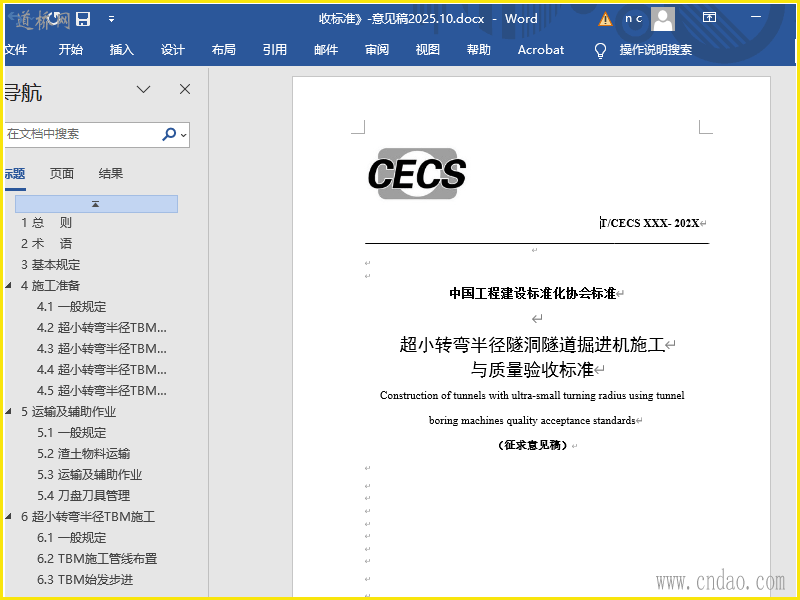Switch to the 邮件 ribbon tab

[326, 49]
